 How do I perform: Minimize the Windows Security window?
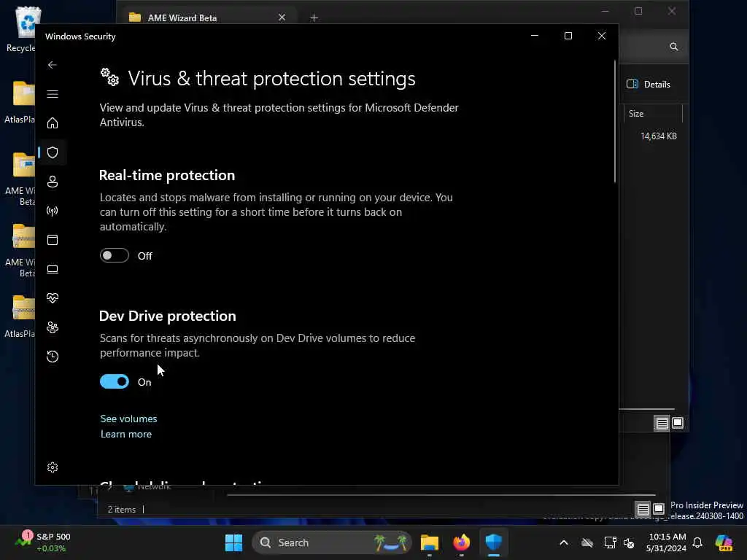pos(535,36)
